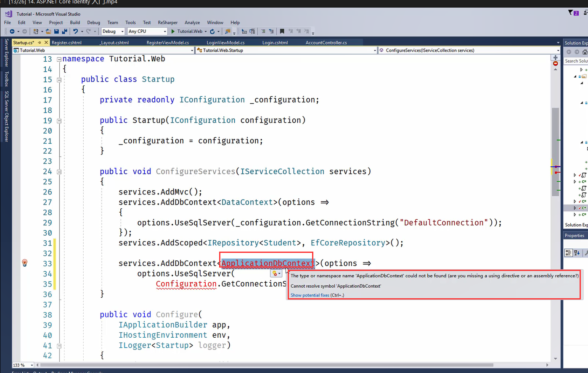Close the Startup.cs tab
This screenshot has width=588, height=373.
[46, 42]
